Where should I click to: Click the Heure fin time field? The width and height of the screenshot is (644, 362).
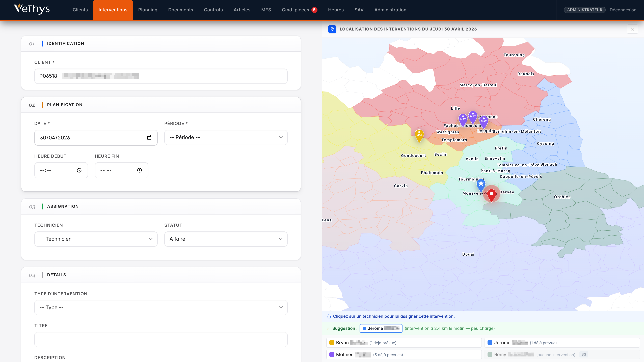tap(121, 170)
